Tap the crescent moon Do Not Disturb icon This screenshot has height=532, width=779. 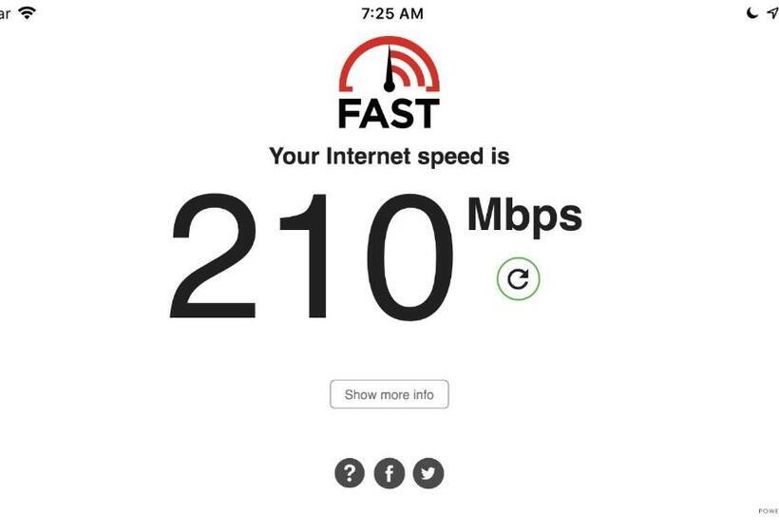click(x=752, y=13)
